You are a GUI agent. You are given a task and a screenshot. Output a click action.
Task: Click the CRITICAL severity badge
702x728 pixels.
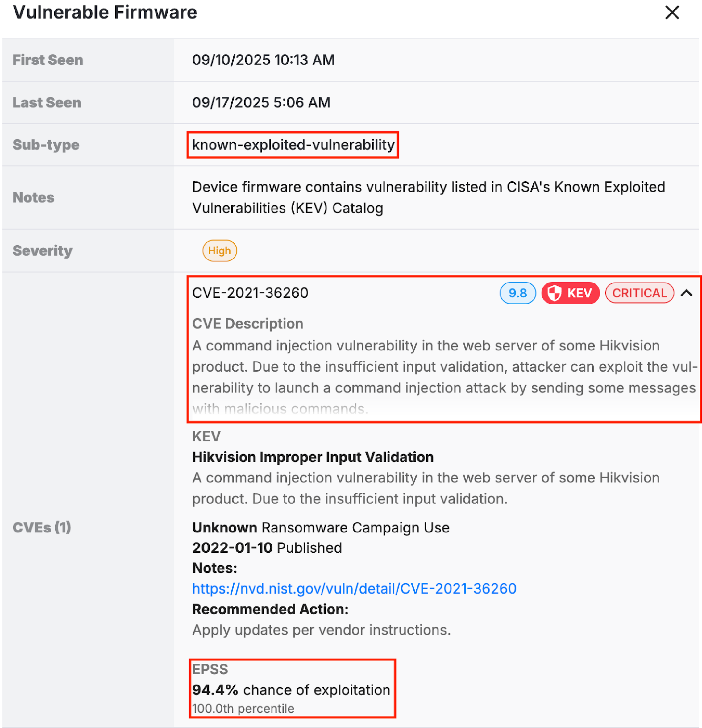point(639,293)
